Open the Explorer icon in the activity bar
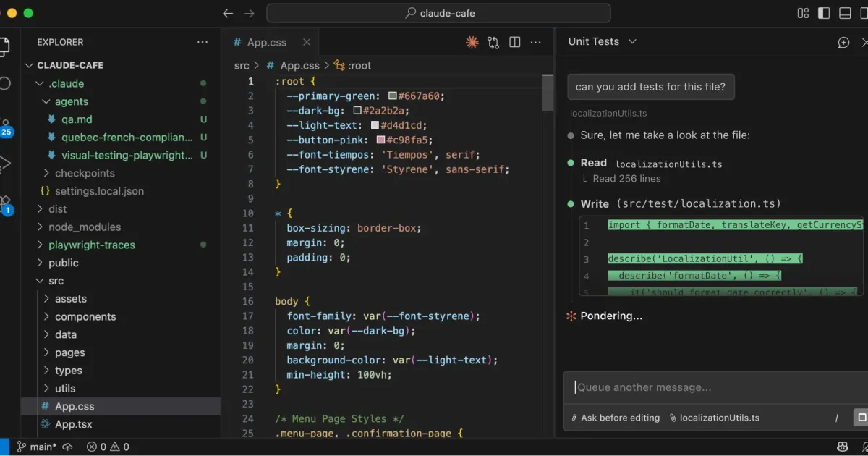The height and width of the screenshot is (456, 868). (4, 48)
